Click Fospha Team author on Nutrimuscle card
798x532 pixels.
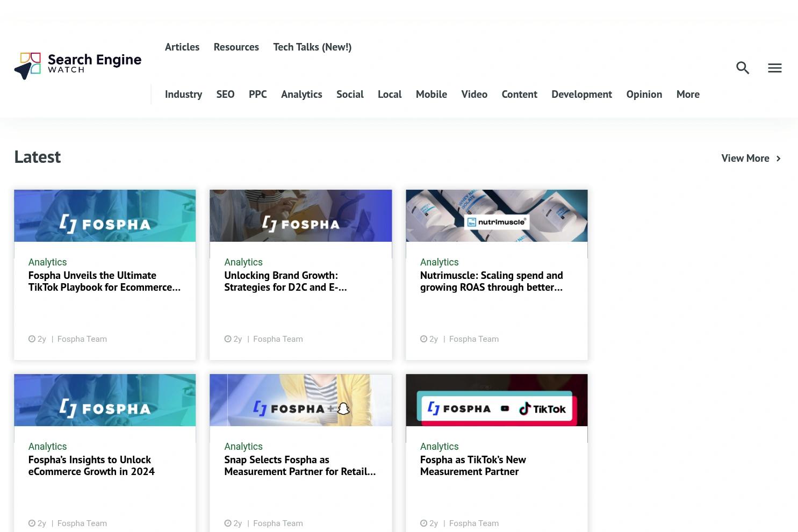(474, 339)
